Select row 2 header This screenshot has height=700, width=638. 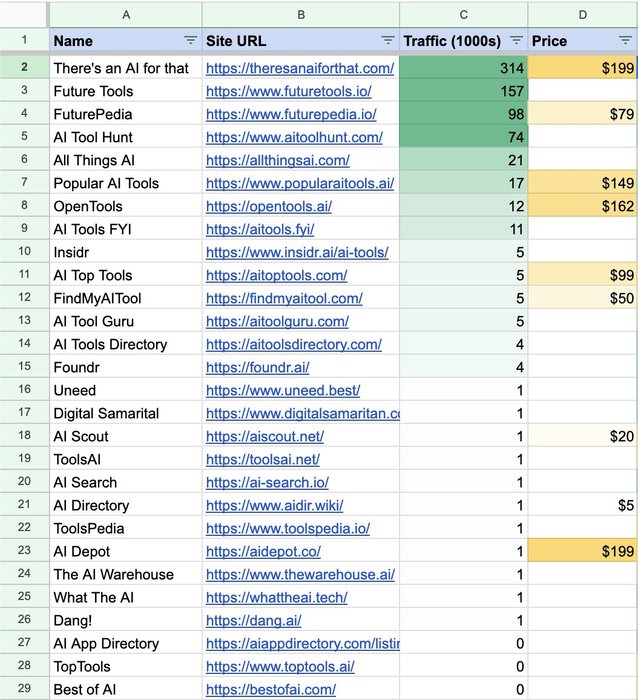[24, 67]
